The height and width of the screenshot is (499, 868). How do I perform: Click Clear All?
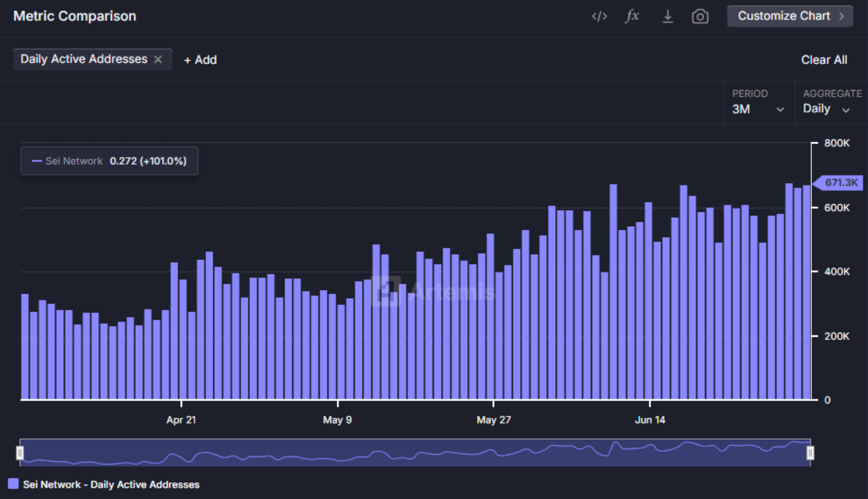pos(824,60)
